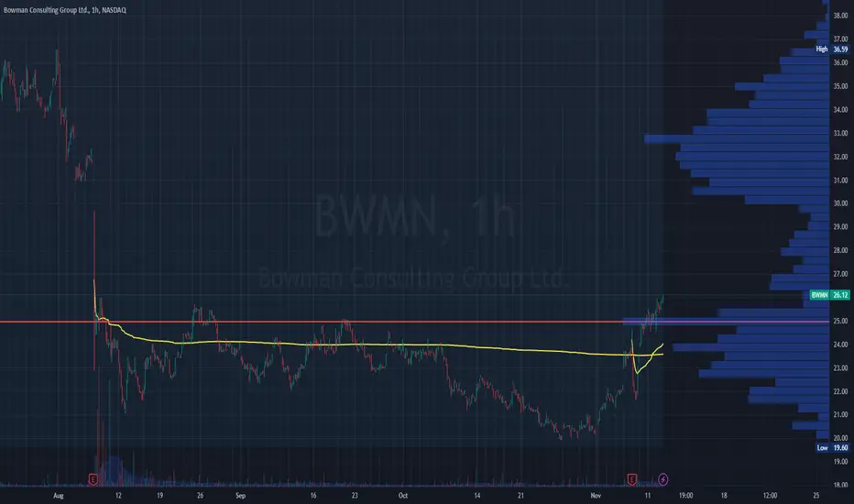Select the High 36.59 price label
854x504 pixels.
pos(832,49)
